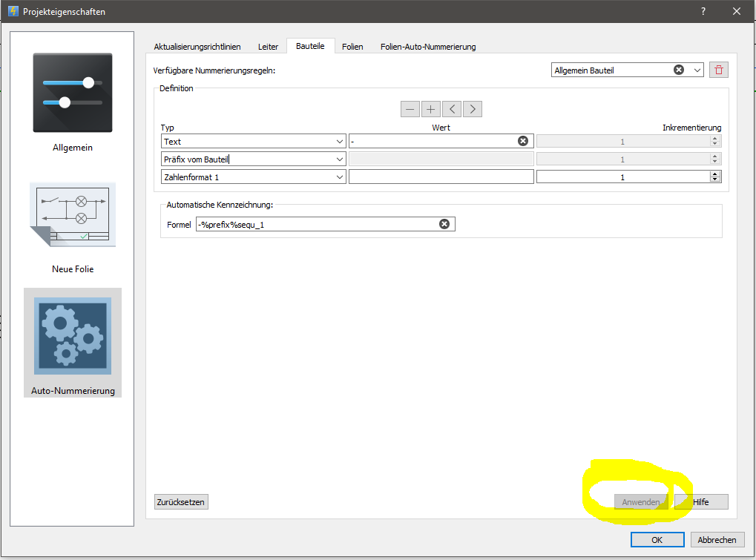Open the Allgemein settings page icon
The image size is (756, 560).
click(73, 93)
